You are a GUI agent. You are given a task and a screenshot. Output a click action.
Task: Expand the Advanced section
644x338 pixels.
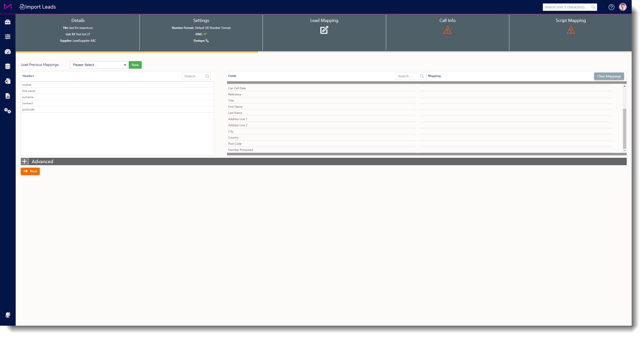coord(24,161)
